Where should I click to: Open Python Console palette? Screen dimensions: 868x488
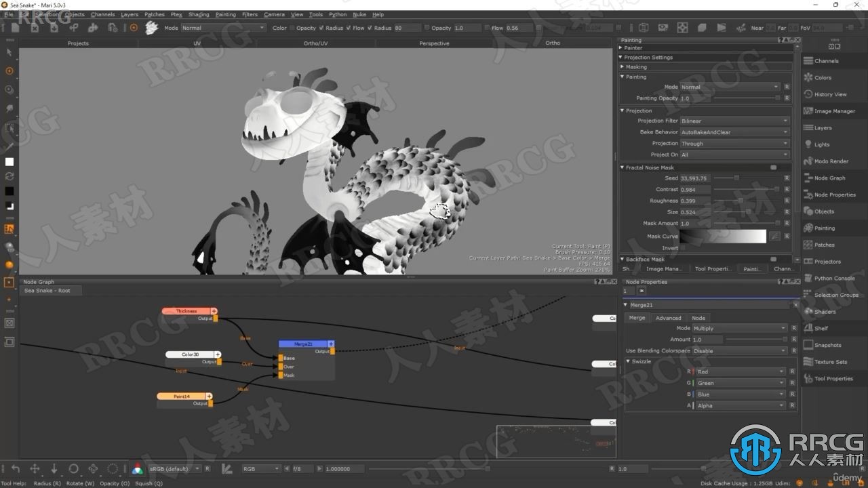click(808, 278)
